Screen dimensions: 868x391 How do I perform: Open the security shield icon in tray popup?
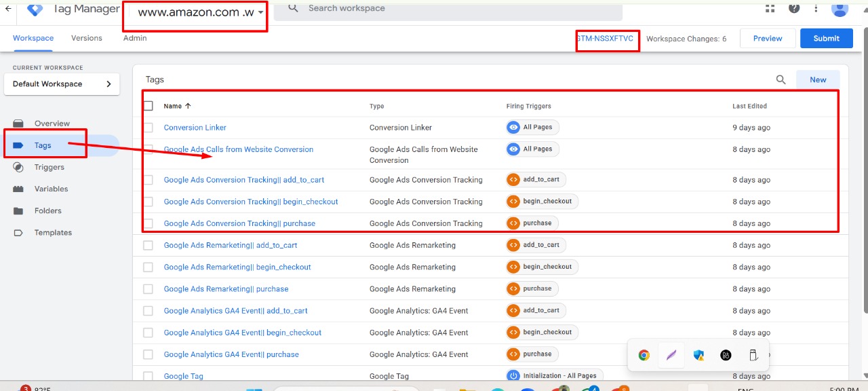tap(698, 355)
